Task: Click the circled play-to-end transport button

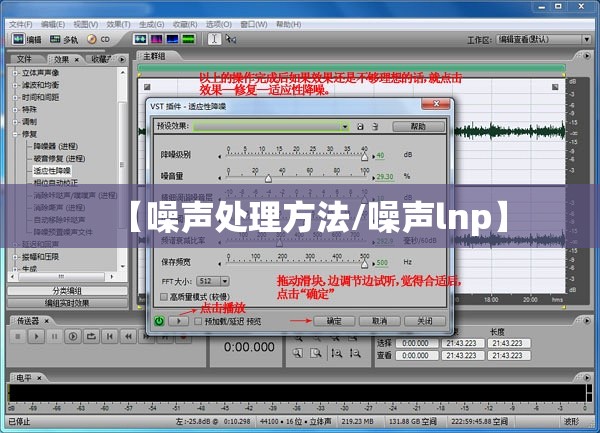Action: click(73, 337)
